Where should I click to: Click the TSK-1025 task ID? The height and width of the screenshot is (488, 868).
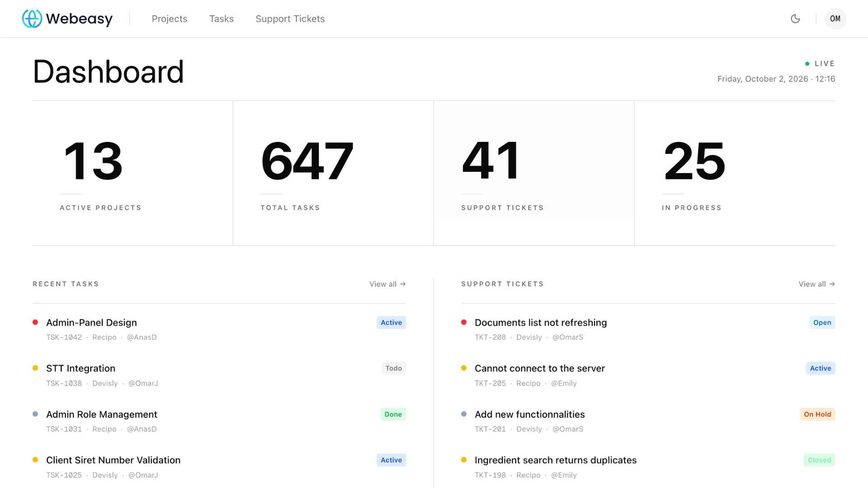64,475
